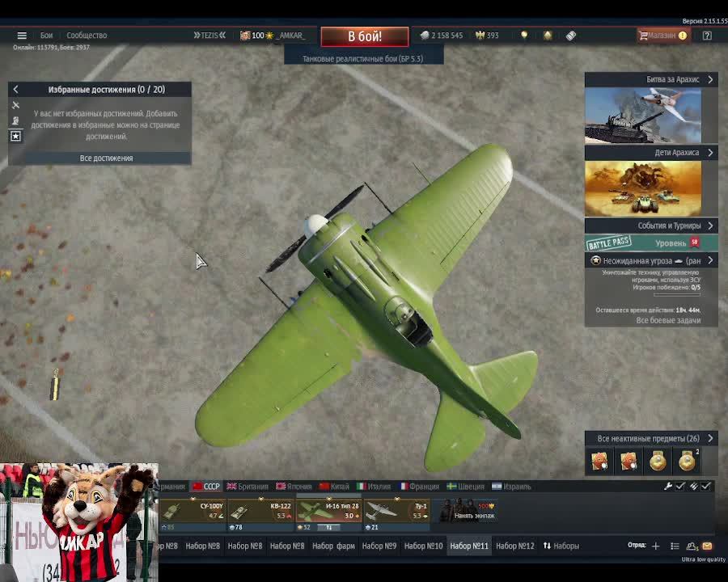Click the lightbulb research points icon
Viewport: 728px width, 582px height.
click(x=524, y=36)
